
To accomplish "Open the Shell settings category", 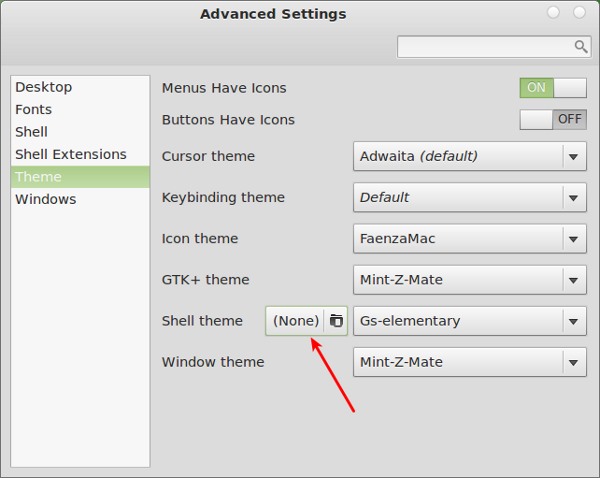I will 31,132.
